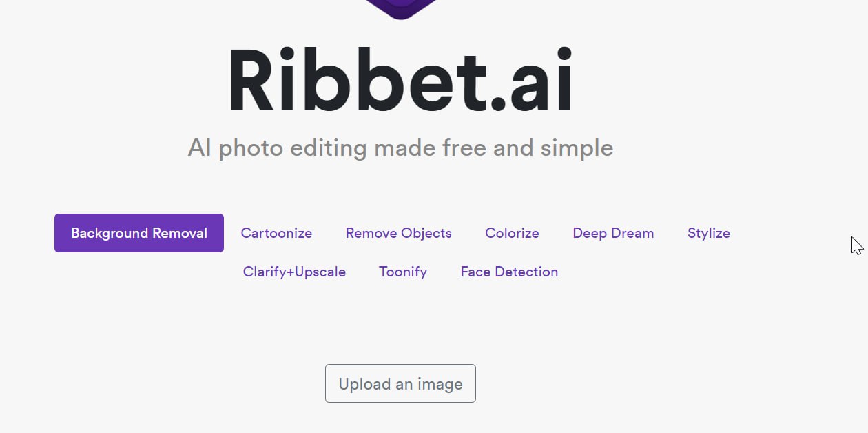
Task: Switch to the Stylize tab
Action: pos(709,233)
